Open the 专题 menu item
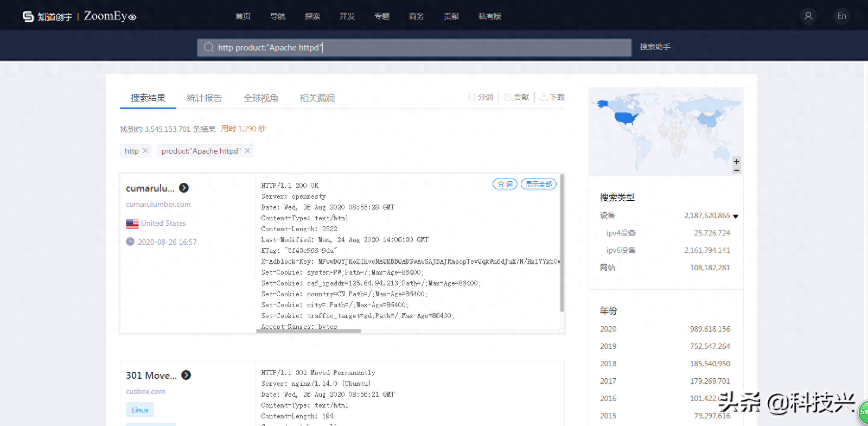Viewport: 868px width, 426px height. 382,16
